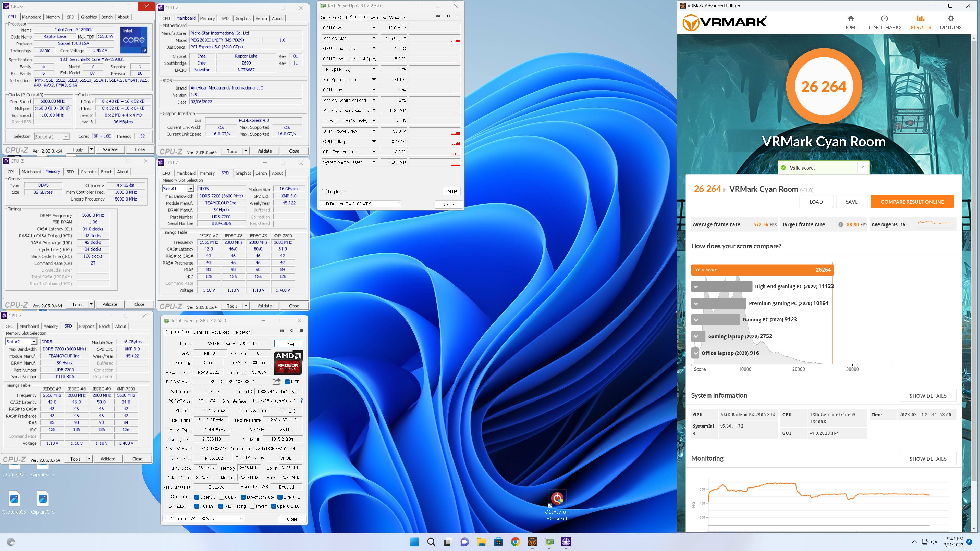Viewport: 980px width, 551px height.
Task: Open Validation tab in GPU-Z Graphics Card window
Action: 242,332
